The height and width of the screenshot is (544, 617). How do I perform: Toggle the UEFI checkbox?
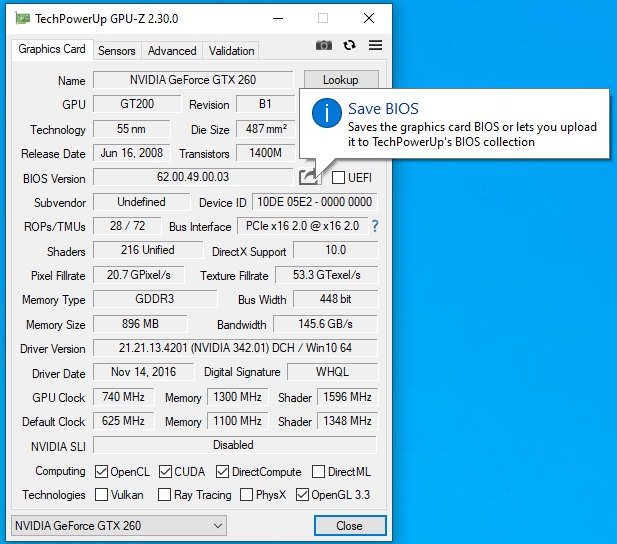pos(338,178)
